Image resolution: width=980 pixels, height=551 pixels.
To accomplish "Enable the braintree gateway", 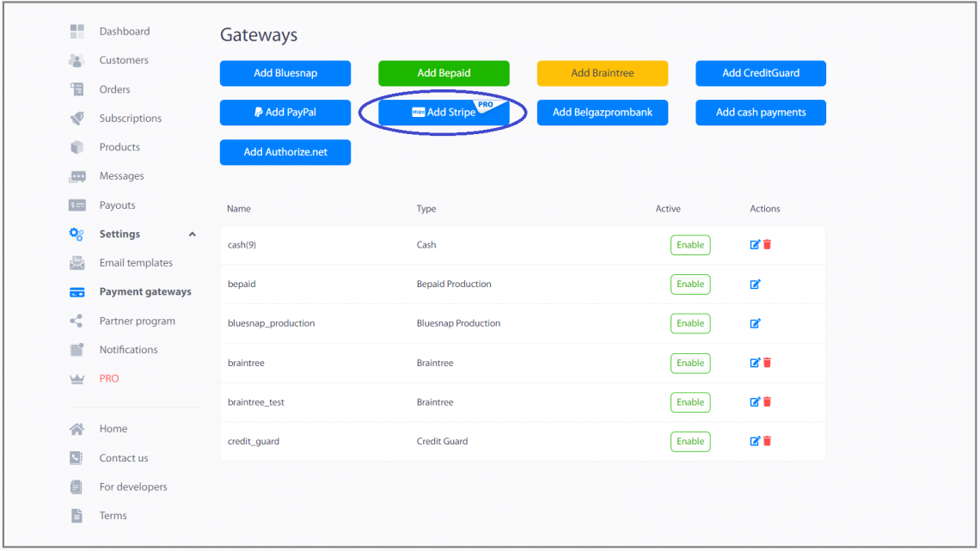I will [690, 363].
